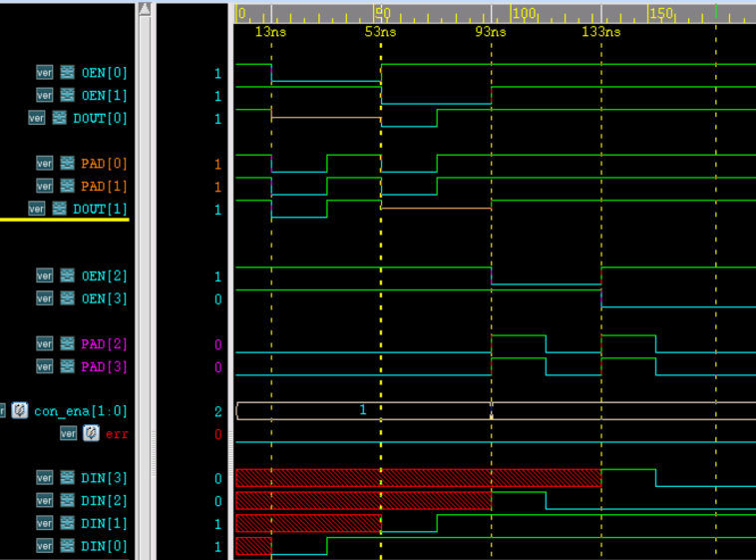Click the signal icon next to OEN[2]
756x560 pixels.
tap(67, 276)
